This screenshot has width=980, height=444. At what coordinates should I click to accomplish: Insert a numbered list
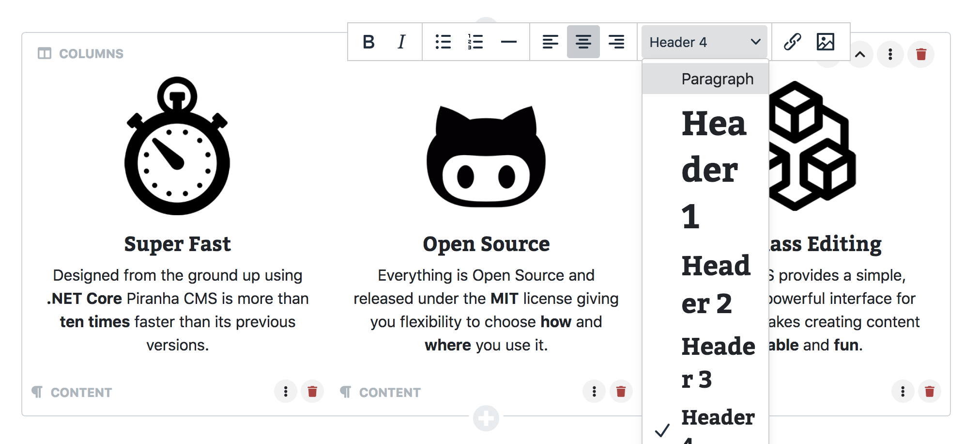click(x=476, y=42)
